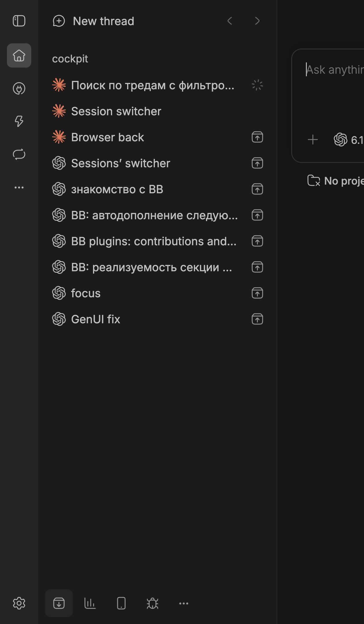This screenshot has height=624, width=364.
Task: Go back with left chevron
Action: pyautogui.click(x=230, y=21)
